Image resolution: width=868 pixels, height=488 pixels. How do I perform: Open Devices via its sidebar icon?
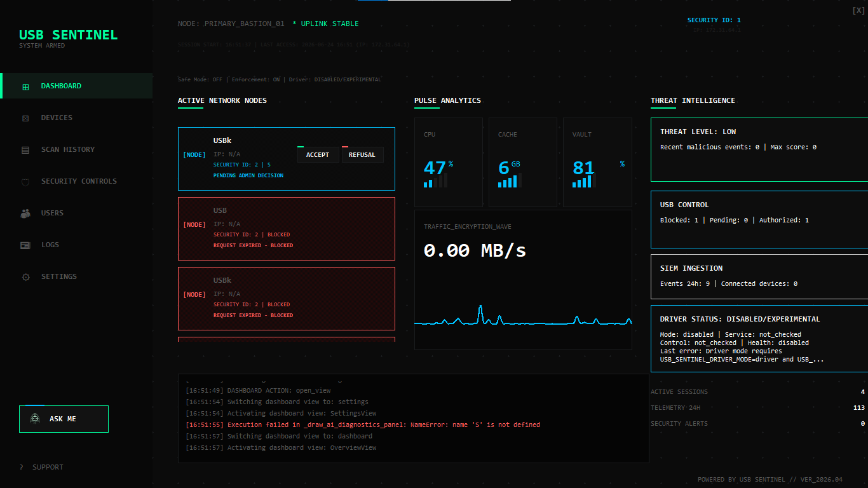[x=25, y=118]
